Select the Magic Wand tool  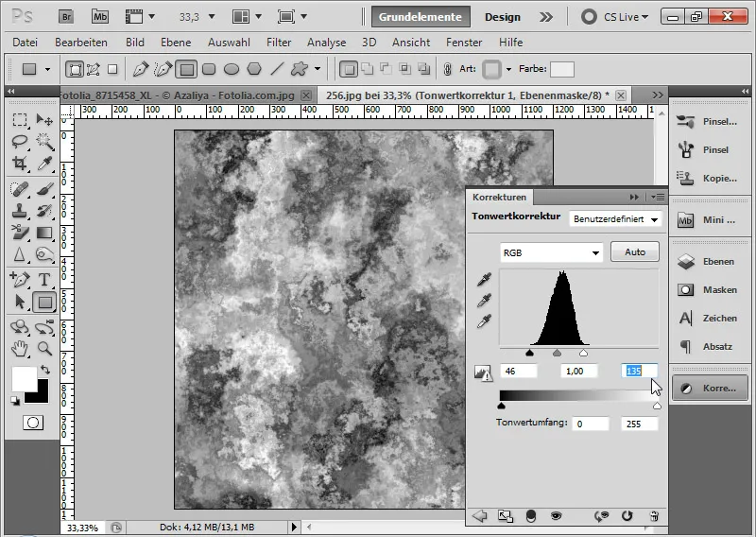pos(44,142)
